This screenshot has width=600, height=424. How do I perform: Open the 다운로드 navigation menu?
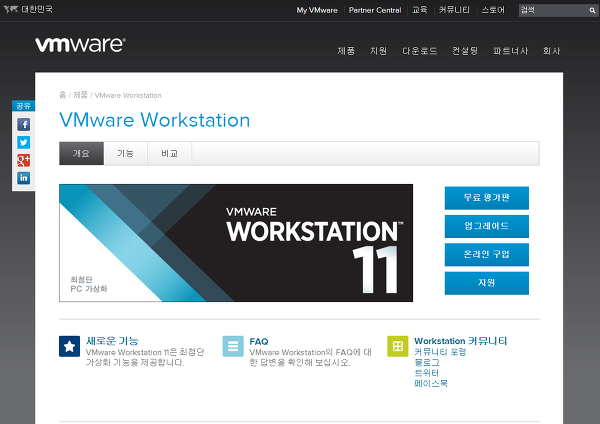pos(419,51)
